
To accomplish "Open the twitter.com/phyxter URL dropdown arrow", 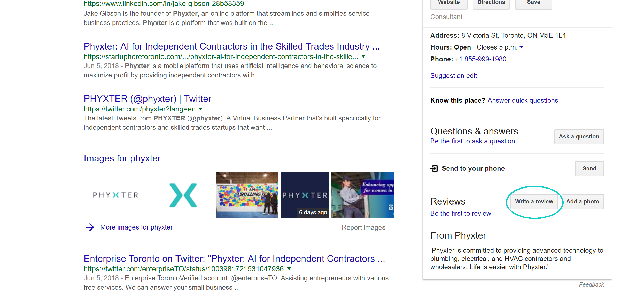I will 201,109.
